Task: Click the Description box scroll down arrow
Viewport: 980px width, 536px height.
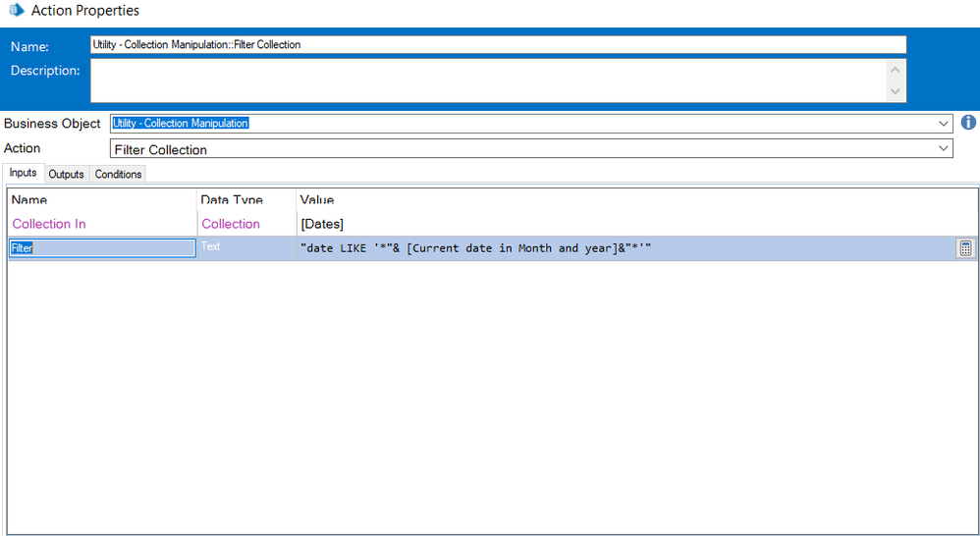Action: 895,91
